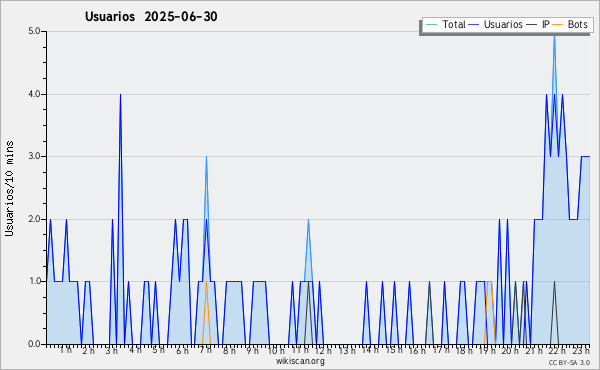Click the '22 h' x-axis label

tap(557, 350)
